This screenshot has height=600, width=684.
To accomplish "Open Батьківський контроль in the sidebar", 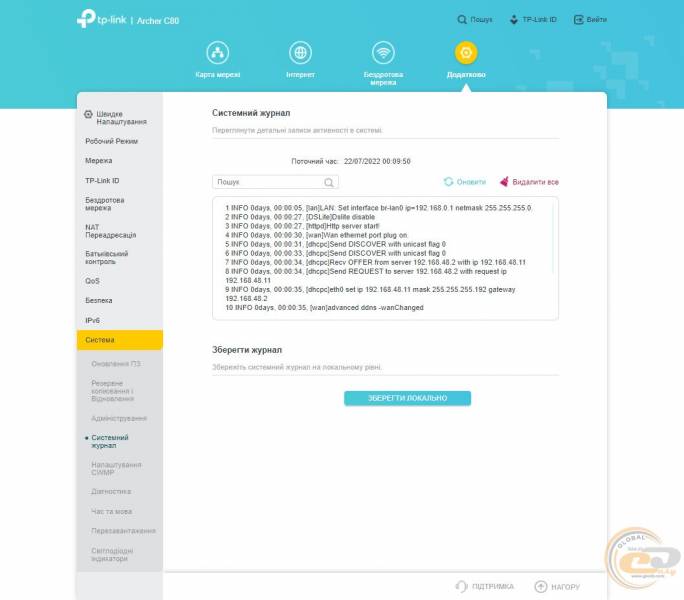I will coord(106,258).
